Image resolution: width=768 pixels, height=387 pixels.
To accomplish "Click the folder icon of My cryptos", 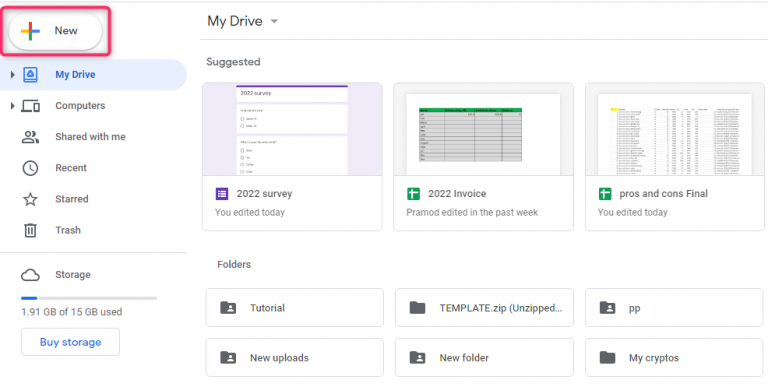I will tap(607, 358).
